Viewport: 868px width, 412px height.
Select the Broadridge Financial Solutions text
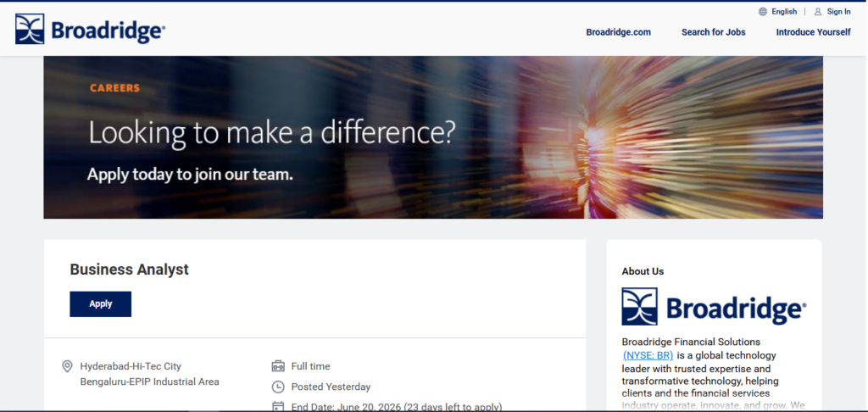691,342
